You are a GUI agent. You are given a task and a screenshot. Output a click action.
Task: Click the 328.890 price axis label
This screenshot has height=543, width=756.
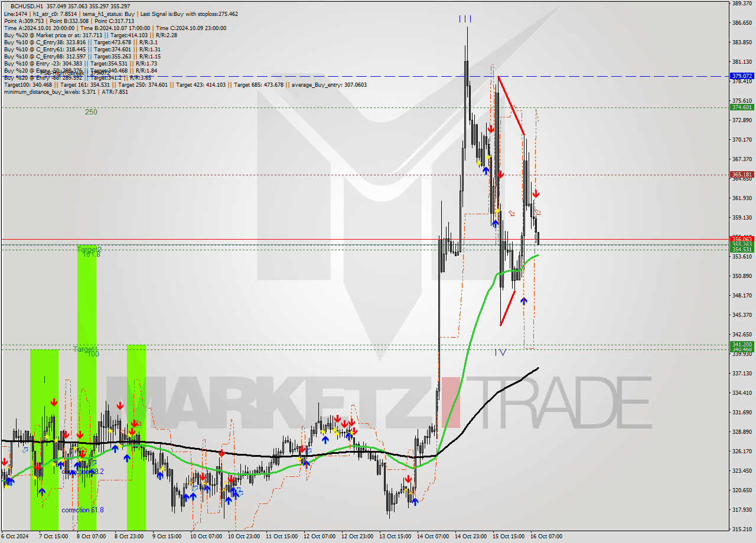[x=742, y=432]
